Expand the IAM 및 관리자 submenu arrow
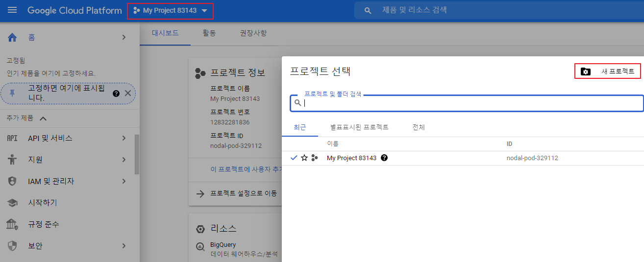644x262 pixels. (124, 181)
